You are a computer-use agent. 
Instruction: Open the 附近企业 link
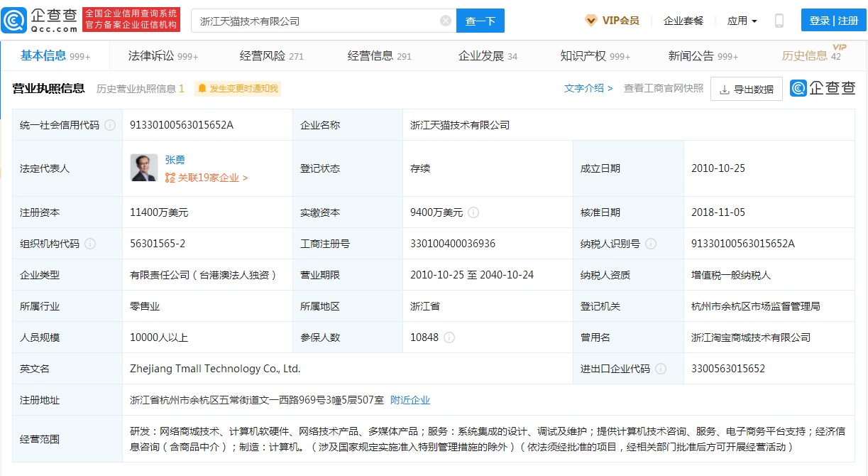pyautogui.click(x=410, y=400)
